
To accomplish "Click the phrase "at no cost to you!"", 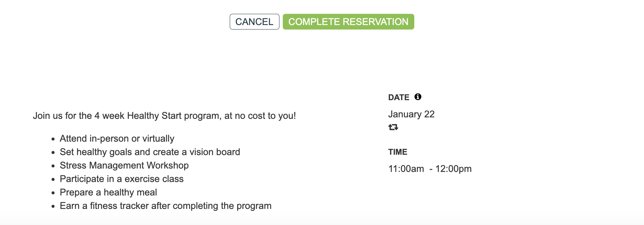I will pos(260,116).
